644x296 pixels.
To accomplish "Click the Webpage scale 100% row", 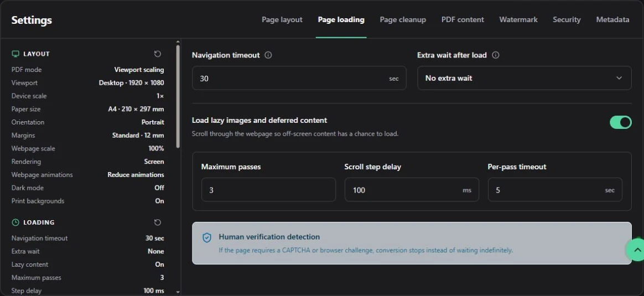I will click(87, 149).
